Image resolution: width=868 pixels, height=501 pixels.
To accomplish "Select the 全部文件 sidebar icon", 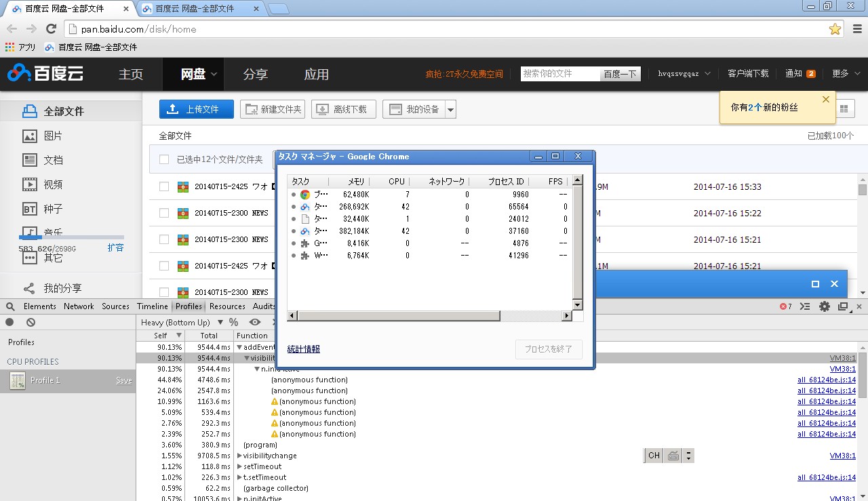I will (29, 111).
